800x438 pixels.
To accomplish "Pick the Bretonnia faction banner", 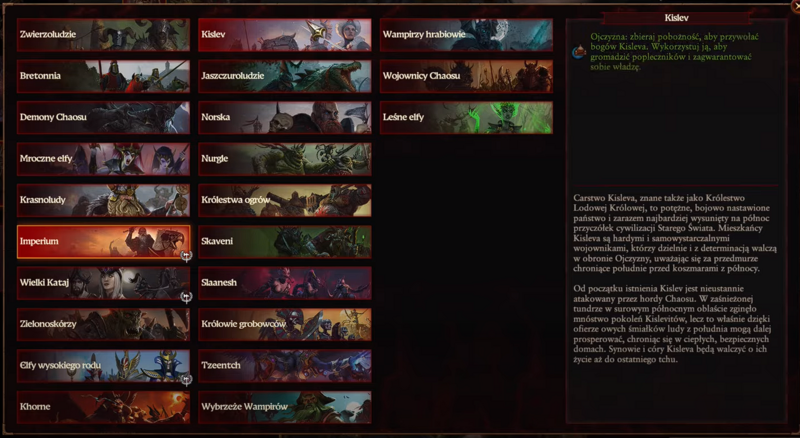I will click(104, 76).
